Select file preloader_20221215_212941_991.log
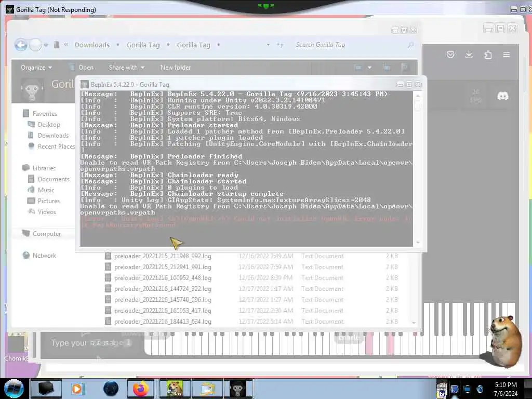 [x=158, y=267]
